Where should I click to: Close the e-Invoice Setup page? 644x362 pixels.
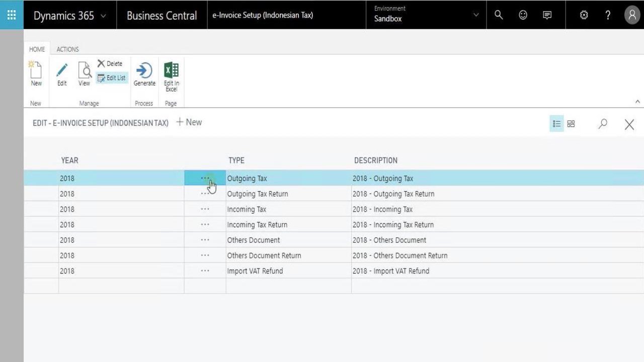point(629,124)
